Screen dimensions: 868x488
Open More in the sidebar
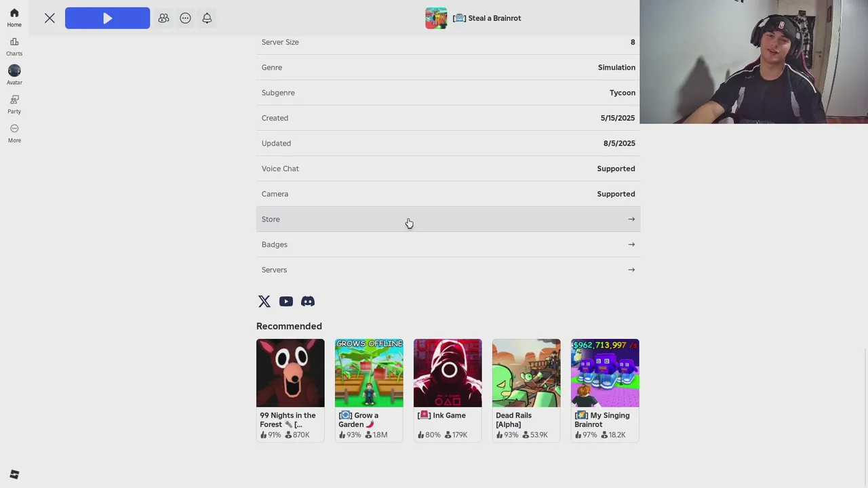14,134
